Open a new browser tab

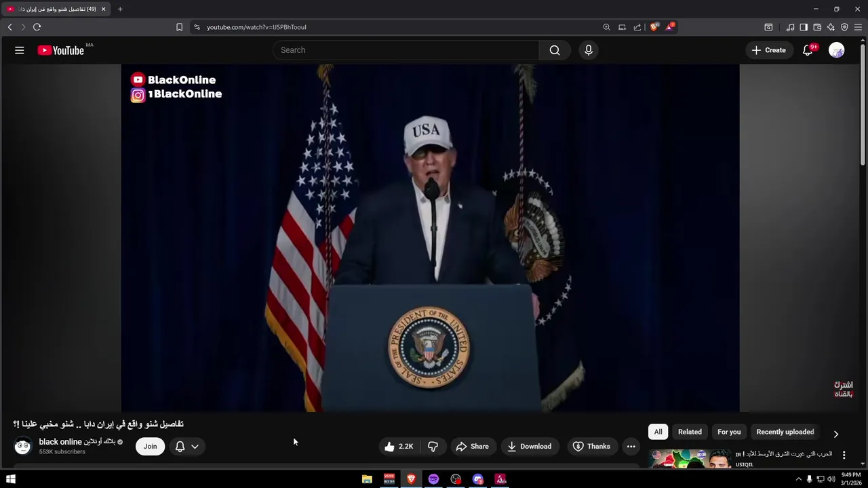click(x=120, y=9)
